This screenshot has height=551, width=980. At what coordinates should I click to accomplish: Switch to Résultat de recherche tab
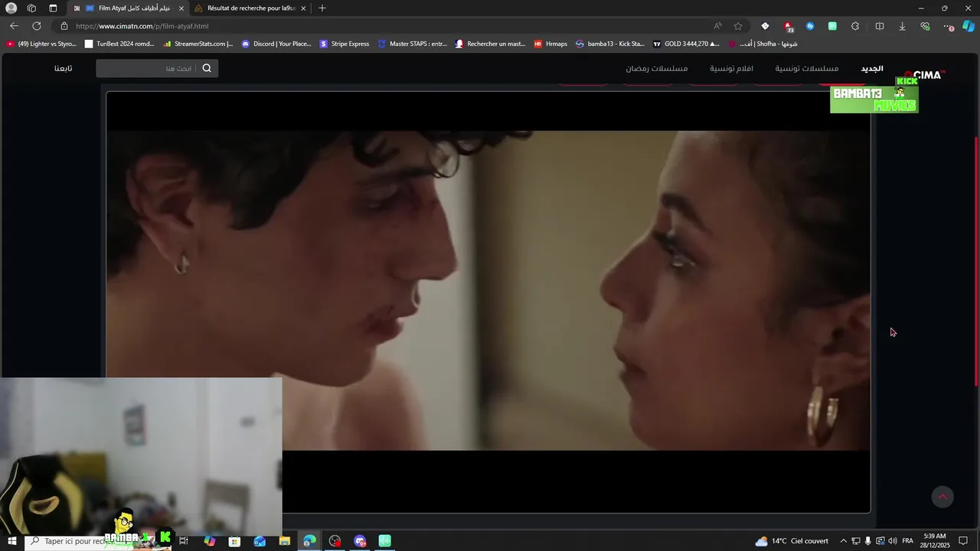[250, 8]
